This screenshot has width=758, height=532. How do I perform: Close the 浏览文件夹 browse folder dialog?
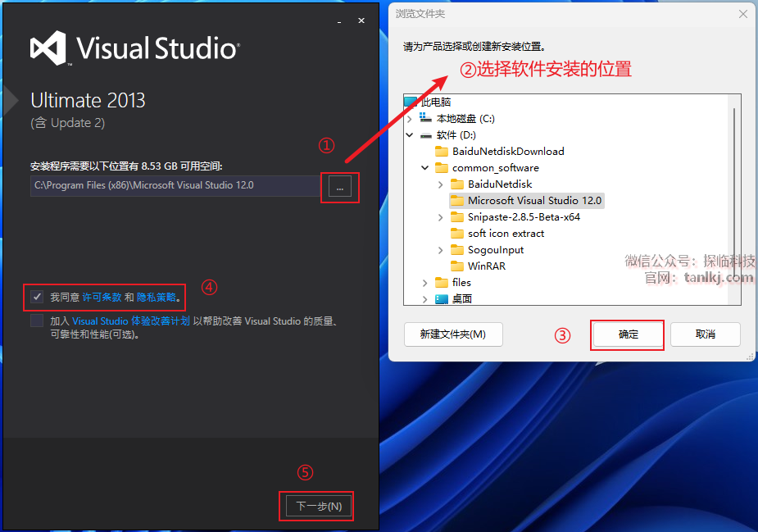point(743,14)
